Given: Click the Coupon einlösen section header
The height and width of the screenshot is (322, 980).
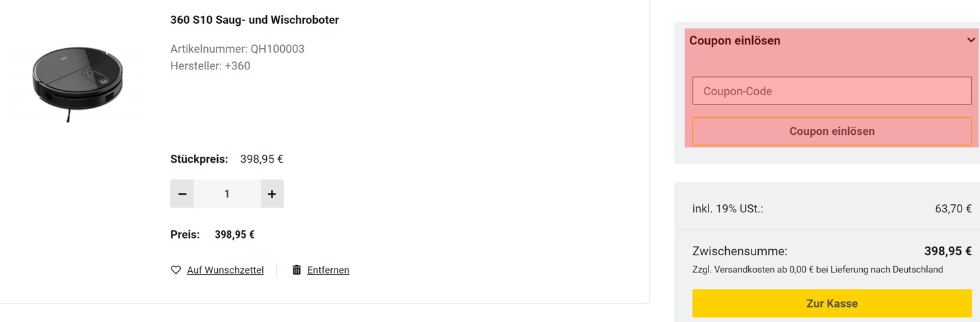Looking at the screenshot, I should (735, 40).
